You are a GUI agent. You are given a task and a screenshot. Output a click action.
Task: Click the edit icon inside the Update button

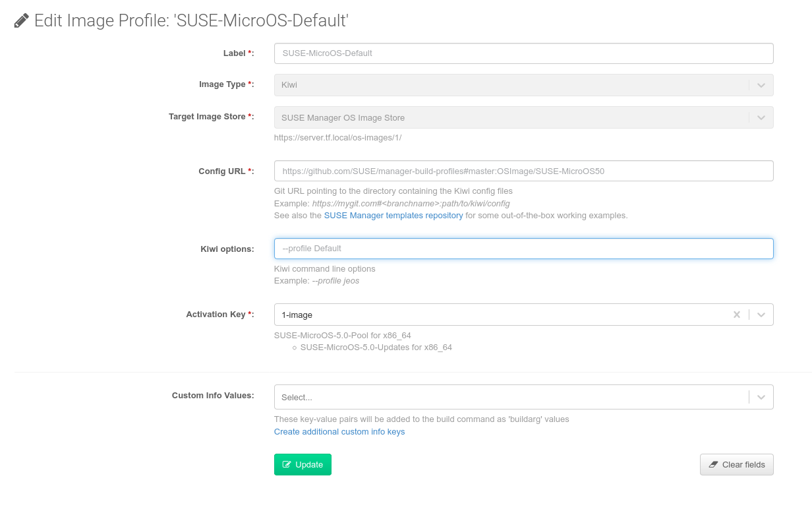click(287, 464)
